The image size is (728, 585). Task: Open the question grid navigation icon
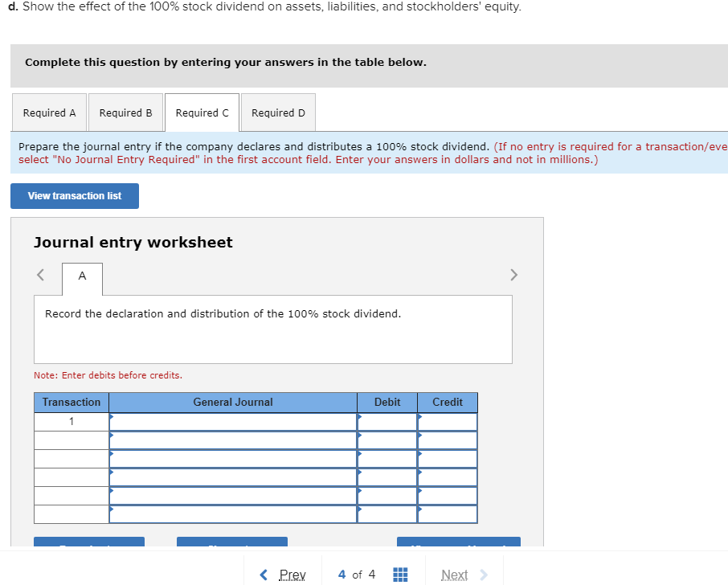point(400,575)
